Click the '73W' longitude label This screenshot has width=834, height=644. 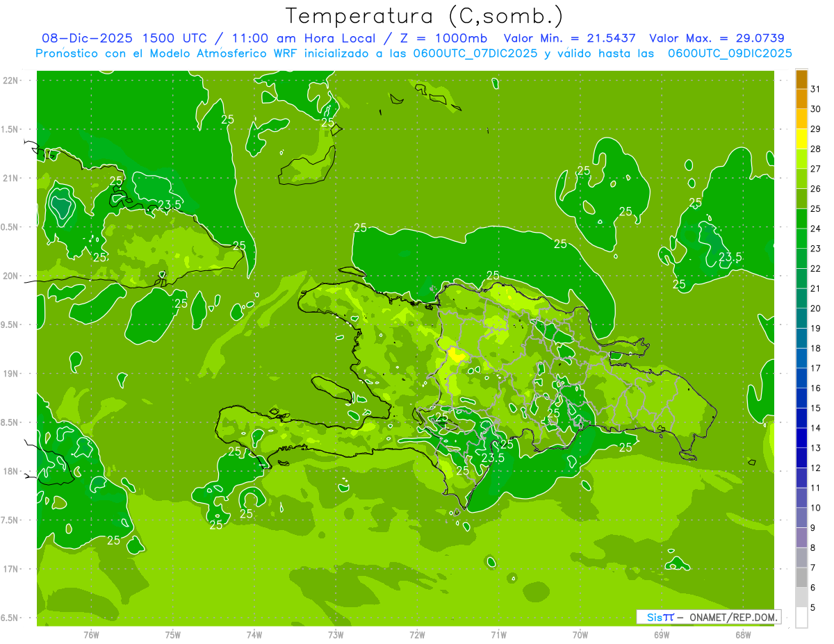tap(336, 635)
